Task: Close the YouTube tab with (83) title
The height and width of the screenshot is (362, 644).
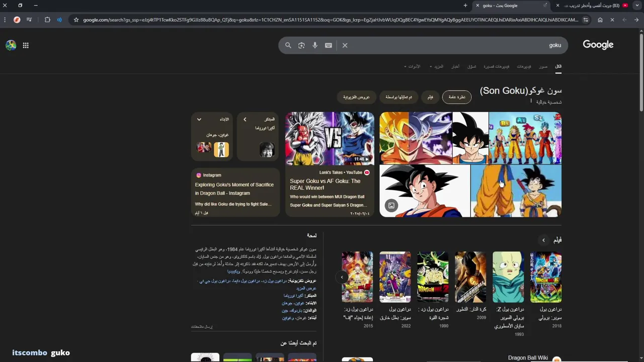Action: (557, 6)
